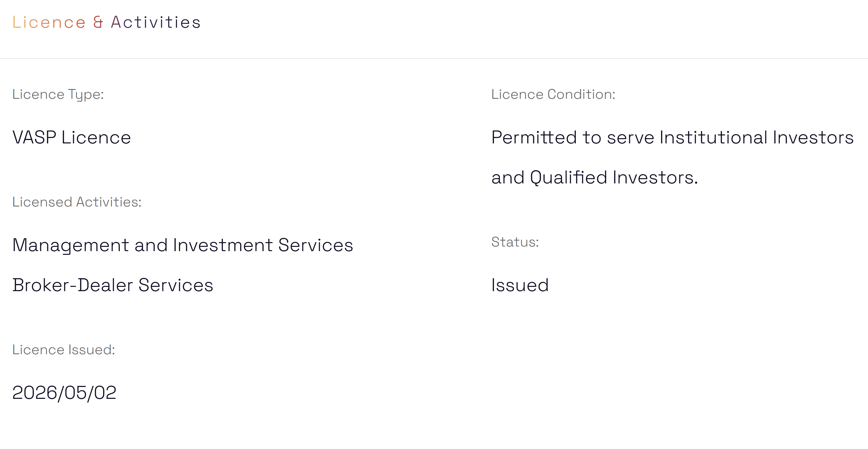Click the "Issued" status value

pyautogui.click(x=520, y=285)
